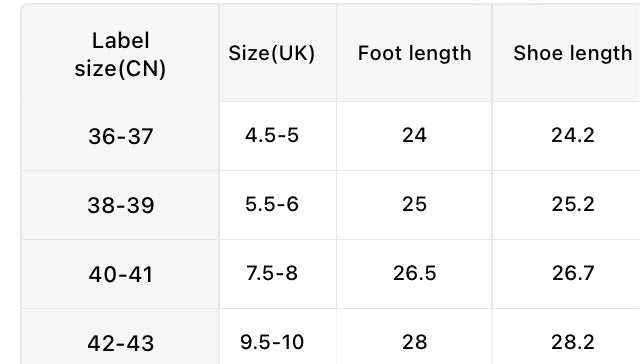
Task: Select the Foot length header cell
Action: pyautogui.click(x=414, y=53)
